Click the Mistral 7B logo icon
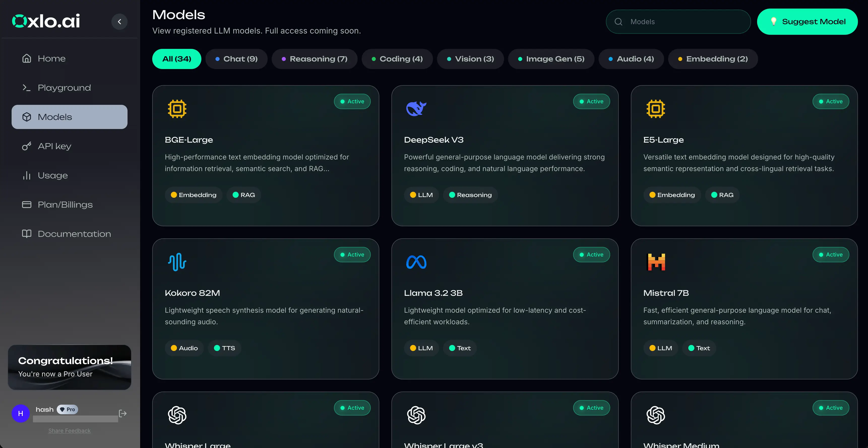This screenshot has height=448, width=868. click(655, 262)
